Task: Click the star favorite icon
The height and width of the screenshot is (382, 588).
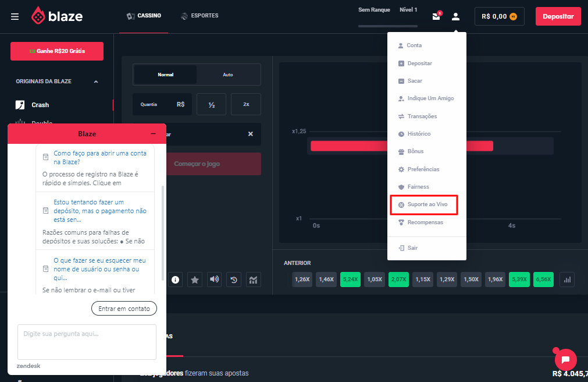Action: 195,280
